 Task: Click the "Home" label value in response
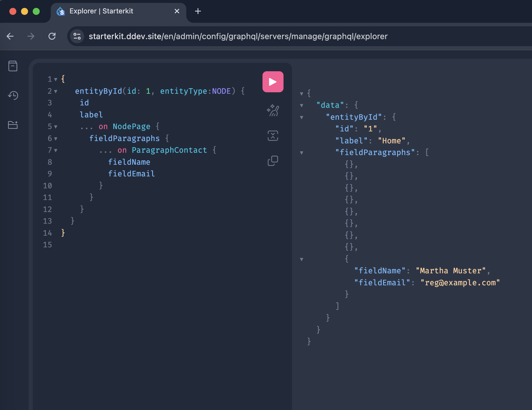[392, 141]
